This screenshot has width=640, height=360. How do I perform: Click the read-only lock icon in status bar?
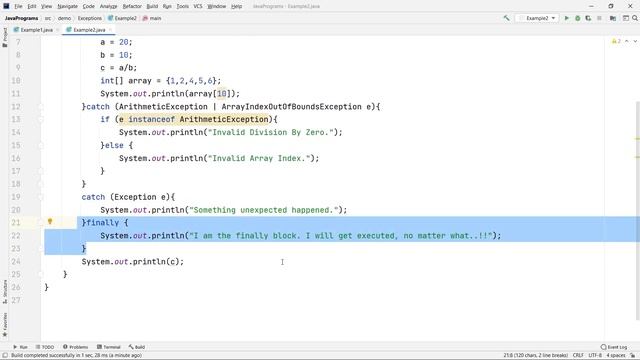[633, 356]
